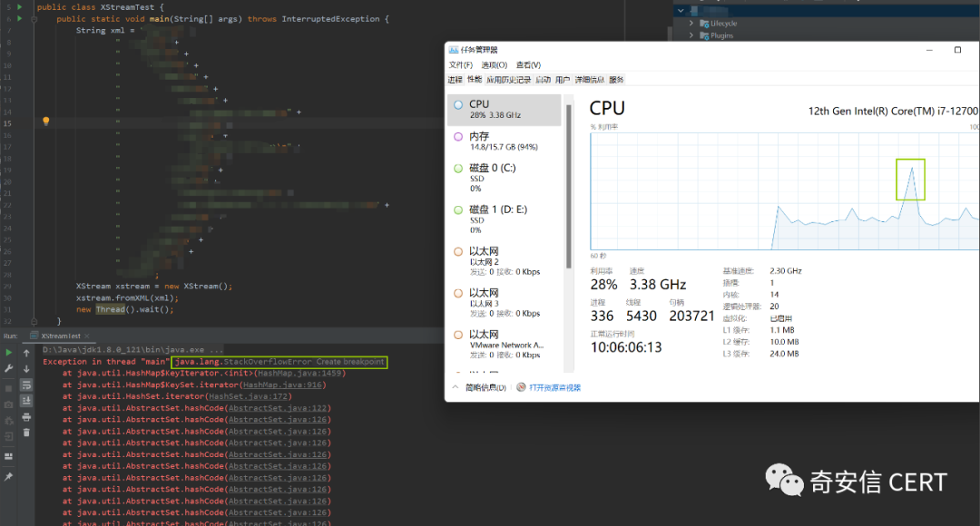This screenshot has width=980, height=526.
Task: Click the run gutter arrow beside the main method
Action: point(19,19)
